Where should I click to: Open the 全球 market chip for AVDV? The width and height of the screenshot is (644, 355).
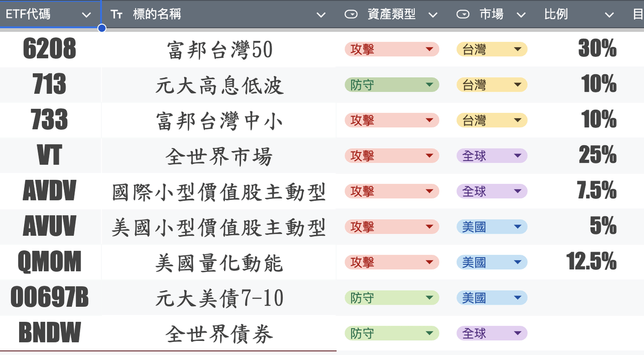[492, 191]
